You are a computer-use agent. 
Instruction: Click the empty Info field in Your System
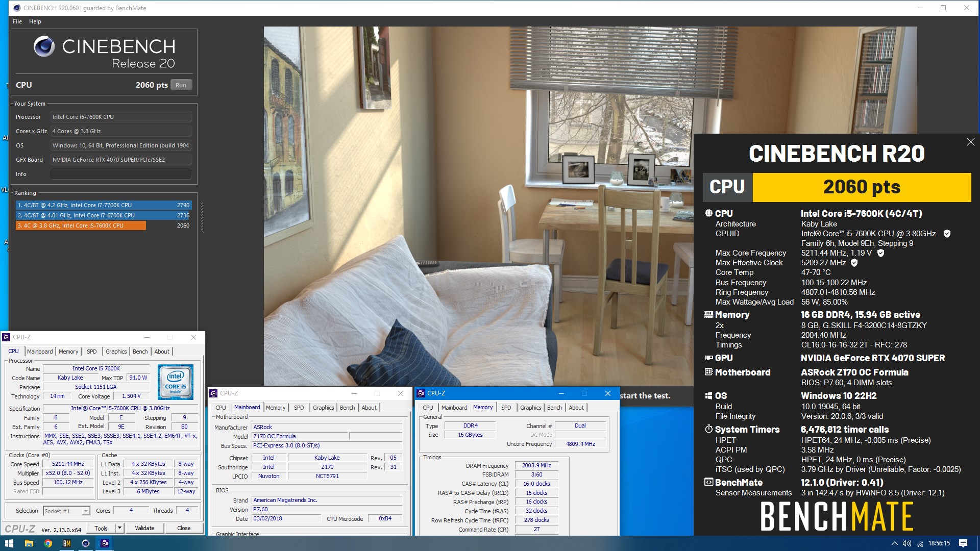[121, 174]
